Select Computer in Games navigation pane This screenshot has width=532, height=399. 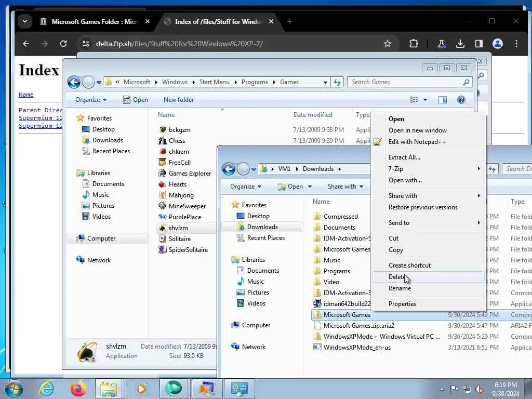108,238
